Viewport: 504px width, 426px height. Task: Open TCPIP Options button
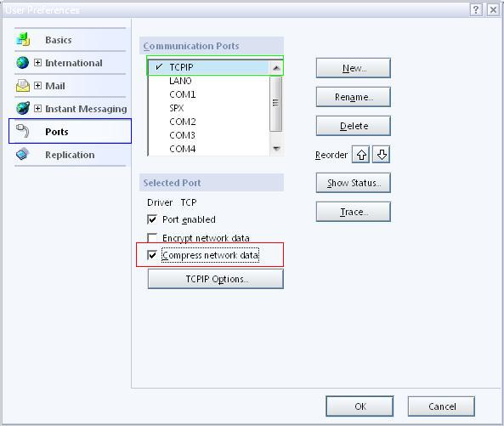(x=216, y=279)
